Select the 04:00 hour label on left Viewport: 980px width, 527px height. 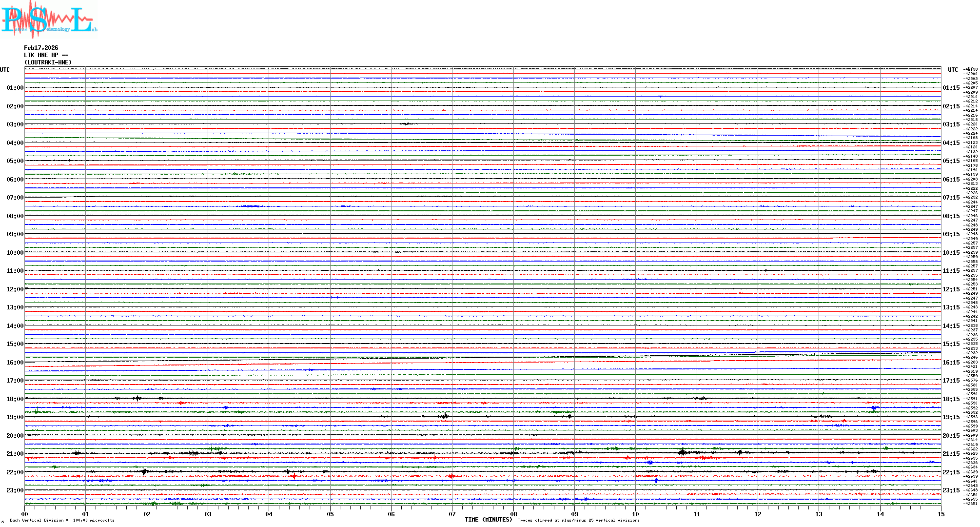[15, 143]
